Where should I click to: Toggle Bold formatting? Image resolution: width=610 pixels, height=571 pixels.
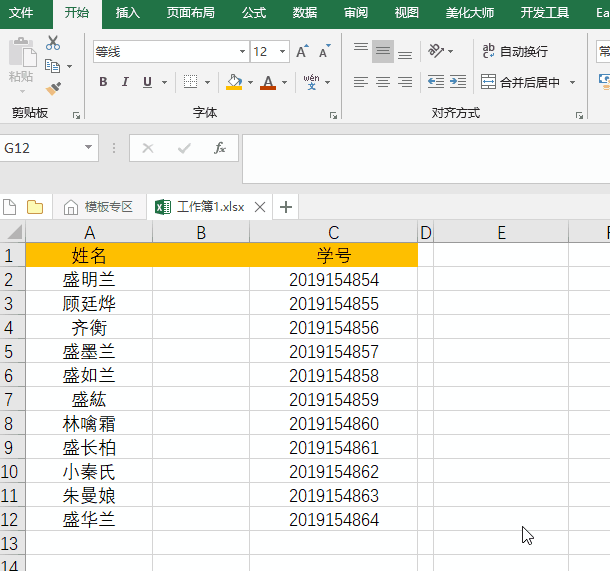(103, 82)
